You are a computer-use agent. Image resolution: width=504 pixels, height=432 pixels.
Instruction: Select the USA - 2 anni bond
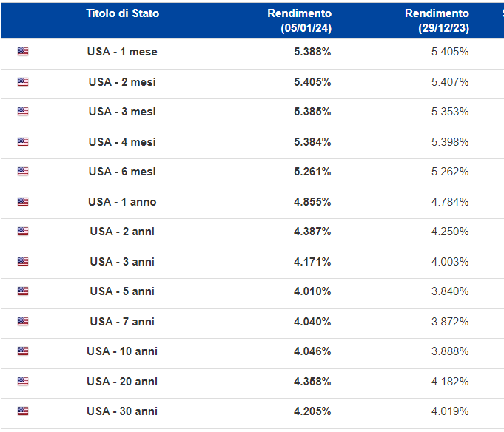(x=122, y=232)
